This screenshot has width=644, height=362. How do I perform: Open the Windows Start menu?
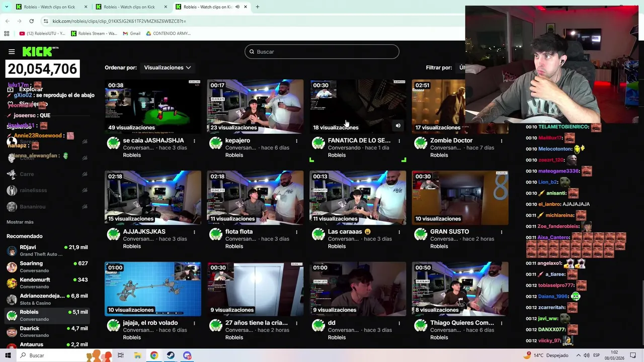tap(8, 355)
